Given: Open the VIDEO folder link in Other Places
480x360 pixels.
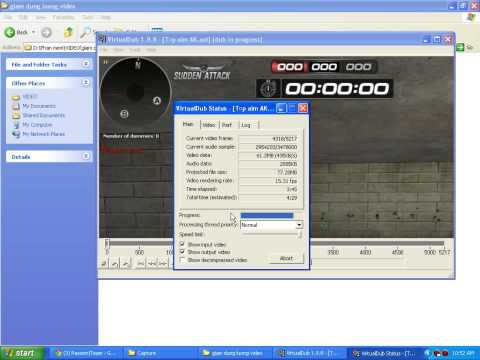Looking at the screenshot, I should click(x=30, y=97).
